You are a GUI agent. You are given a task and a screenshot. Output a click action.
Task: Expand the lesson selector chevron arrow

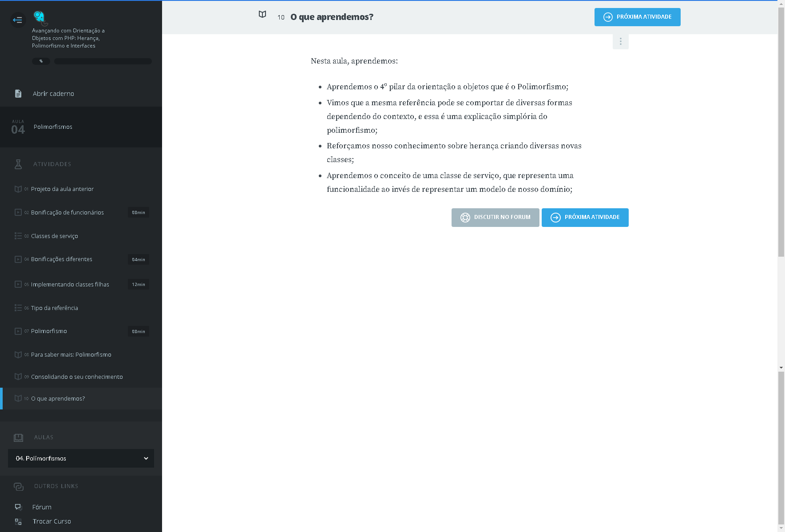pos(146,458)
